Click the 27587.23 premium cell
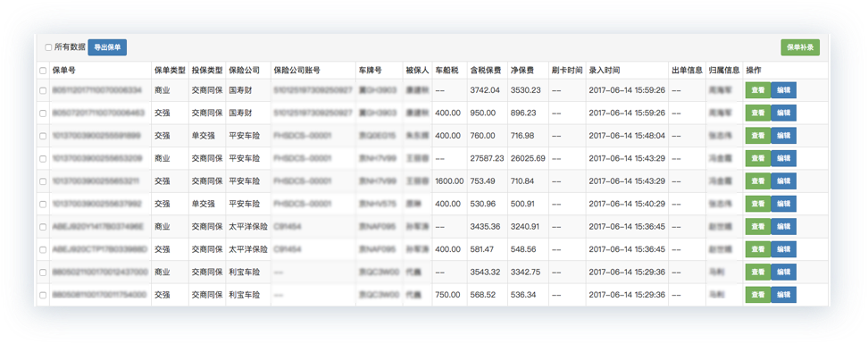868x344 pixels. coord(488,158)
